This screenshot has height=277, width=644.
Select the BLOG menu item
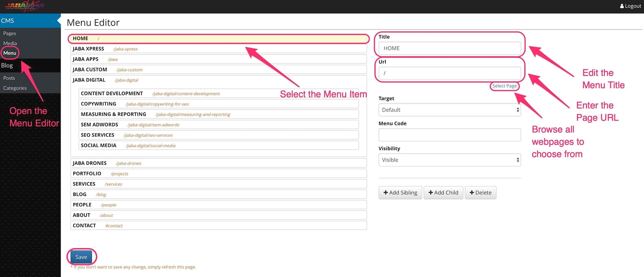point(219,195)
